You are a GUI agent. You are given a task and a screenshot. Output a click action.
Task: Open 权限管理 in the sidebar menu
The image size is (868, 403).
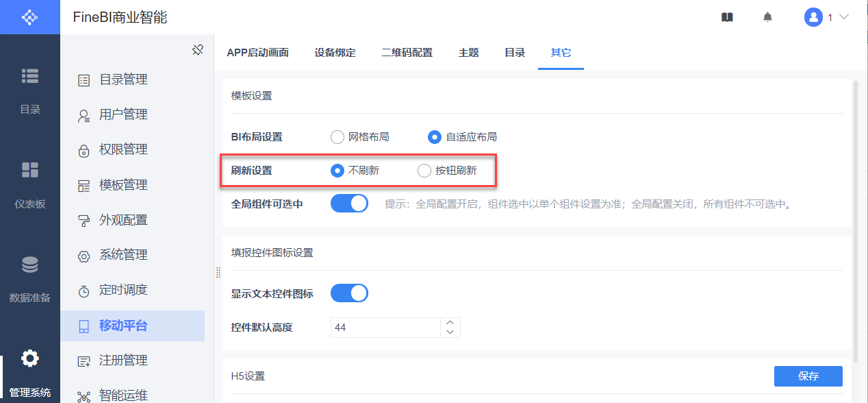[x=123, y=149]
